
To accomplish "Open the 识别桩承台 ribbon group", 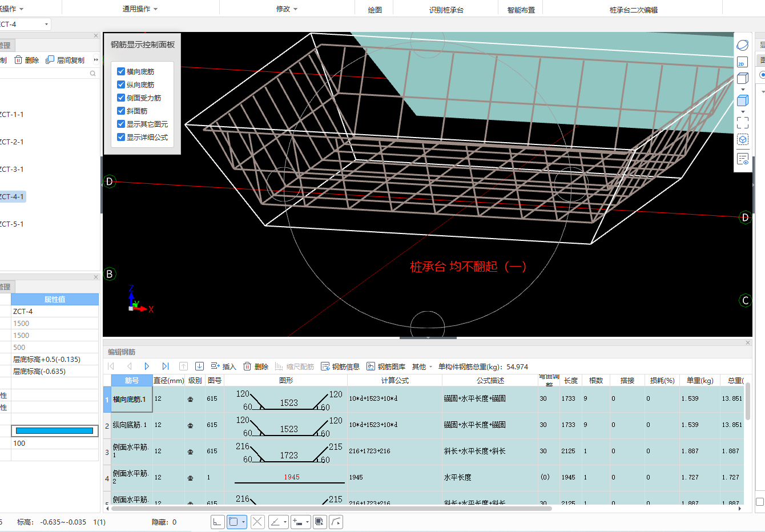I will (x=446, y=10).
